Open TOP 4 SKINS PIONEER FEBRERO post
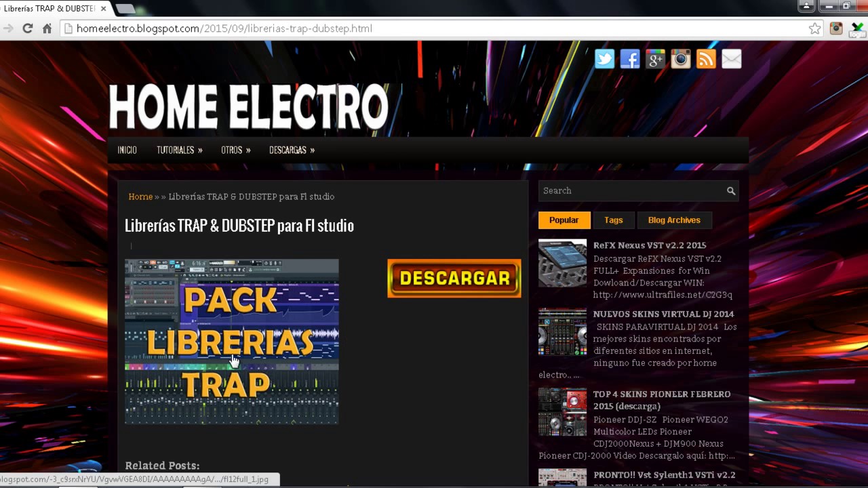Screen dimensions: 868x488 coord(662,400)
